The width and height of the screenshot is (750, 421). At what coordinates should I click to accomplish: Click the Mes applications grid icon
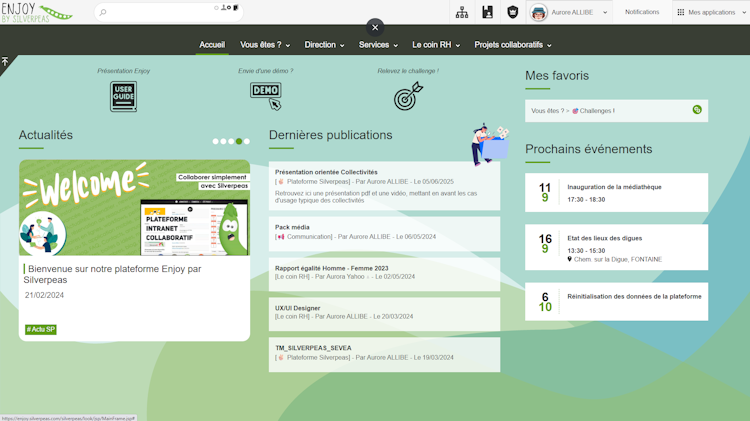(x=681, y=12)
